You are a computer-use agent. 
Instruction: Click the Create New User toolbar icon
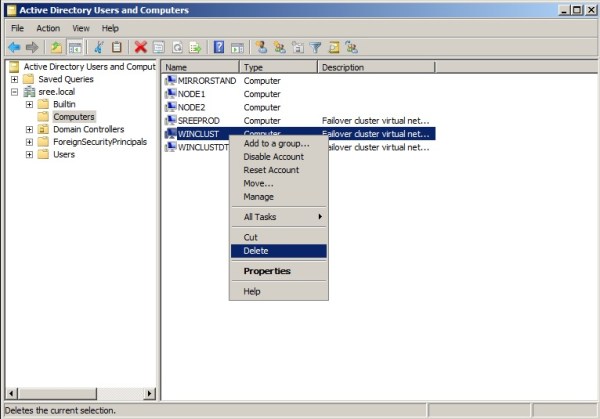tap(262, 47)
